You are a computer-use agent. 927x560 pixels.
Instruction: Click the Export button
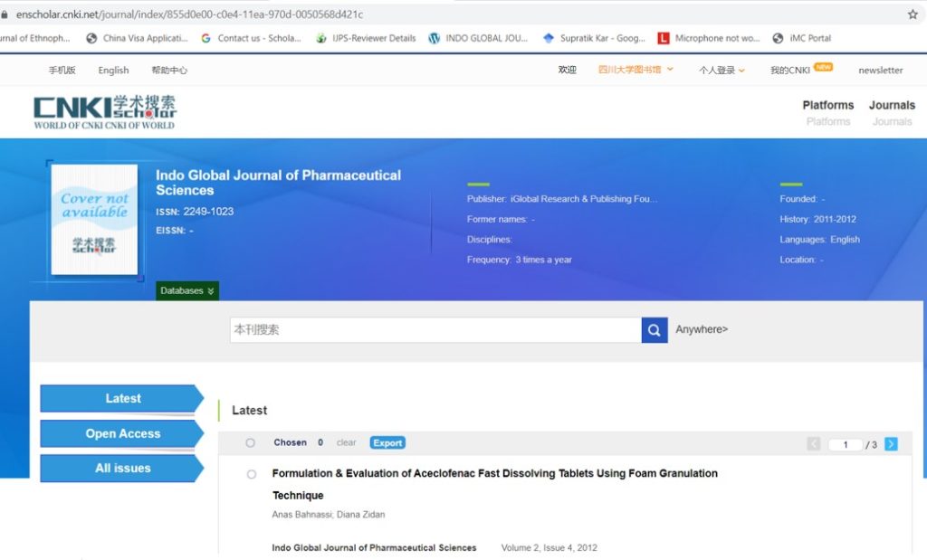(387, 443)
